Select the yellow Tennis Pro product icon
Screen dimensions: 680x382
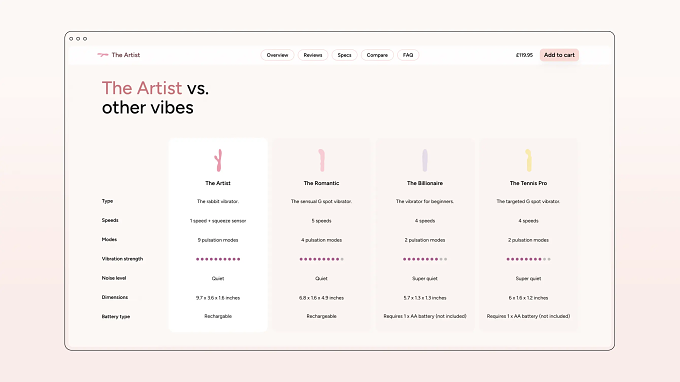[x=529, y=160]
